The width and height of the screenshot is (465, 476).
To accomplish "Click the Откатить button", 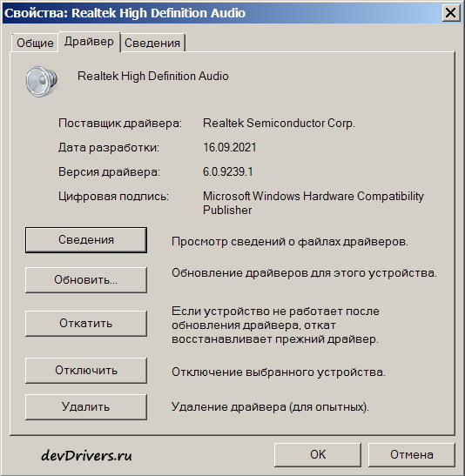I will point(86,324).
